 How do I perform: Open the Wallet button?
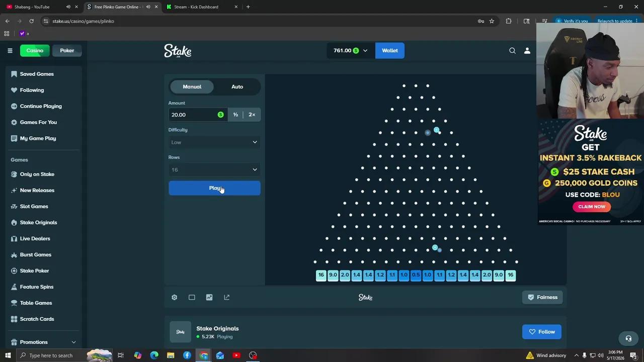390,50
